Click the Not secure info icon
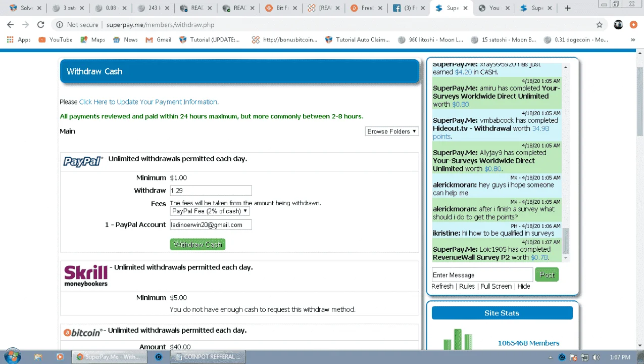The width and height of the screenshot is (644, 364). [60, 25]
